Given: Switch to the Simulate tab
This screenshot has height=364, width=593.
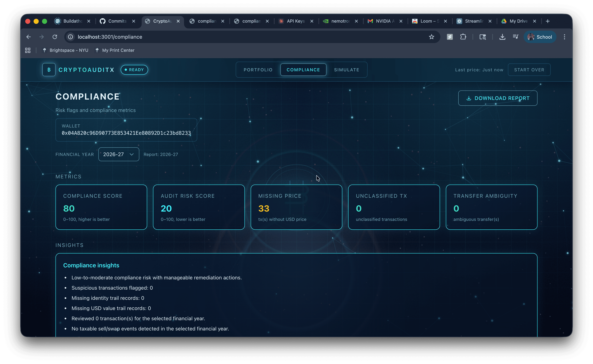Looking at the screenshot, I should coord(347,70).
